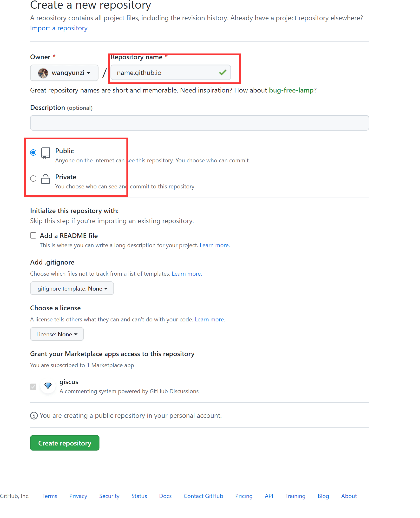Click the bug-free-lamp name suggestion

(291, 90)
